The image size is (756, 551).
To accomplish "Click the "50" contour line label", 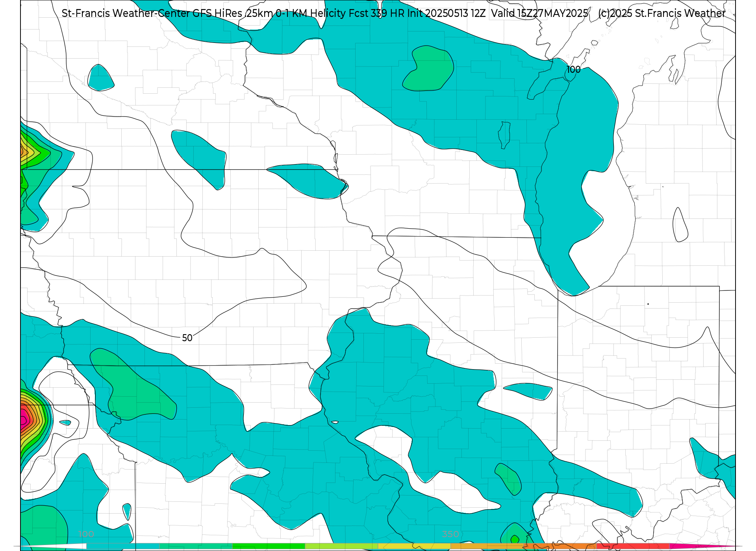I will [187, 338].
